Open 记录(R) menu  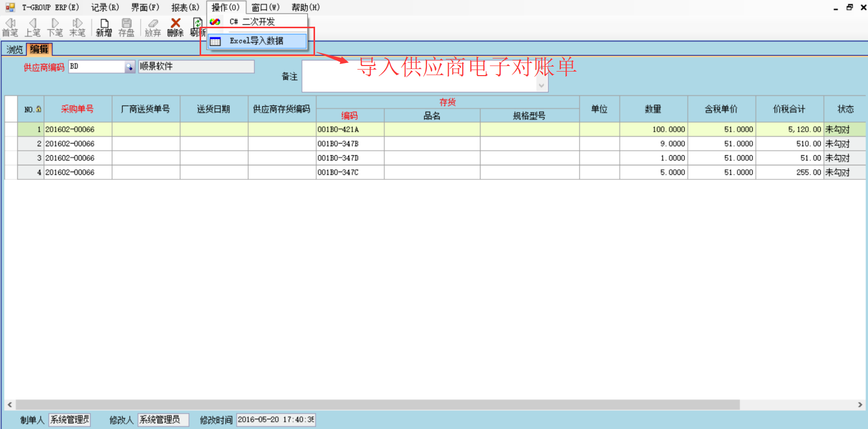[x=105, y=7]
